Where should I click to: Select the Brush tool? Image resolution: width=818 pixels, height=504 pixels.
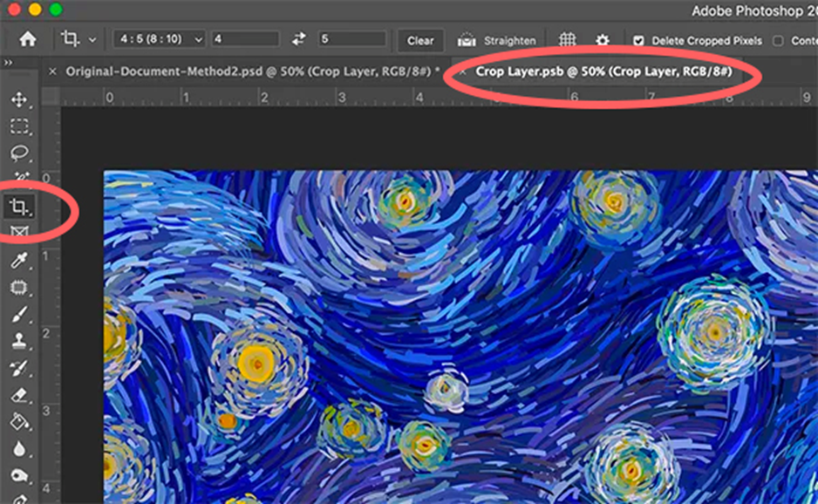click(x=19, y=315)
